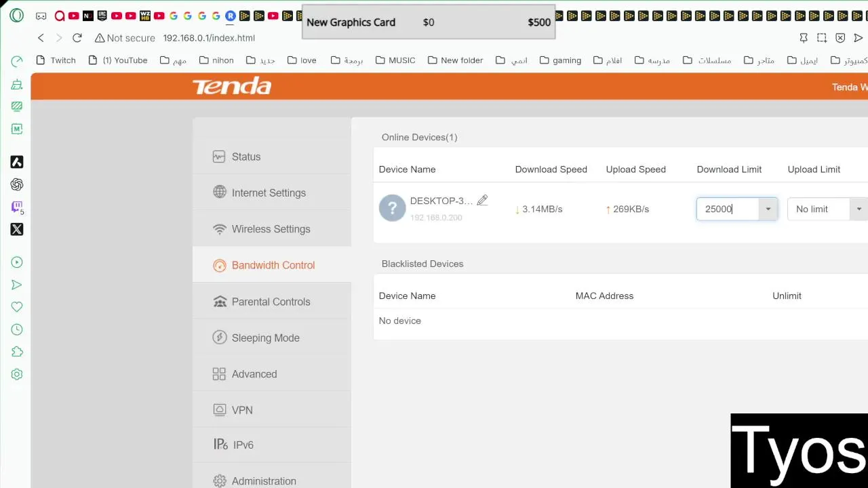
Task: Reload the router page
Action: (77, 38)
